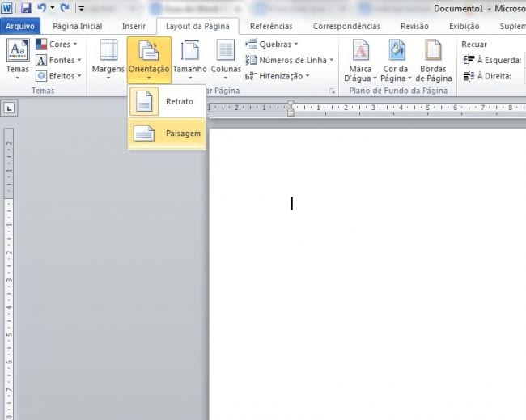Open the Arquivo file tab
The image size is (526, 420).
tap(20, 26)
